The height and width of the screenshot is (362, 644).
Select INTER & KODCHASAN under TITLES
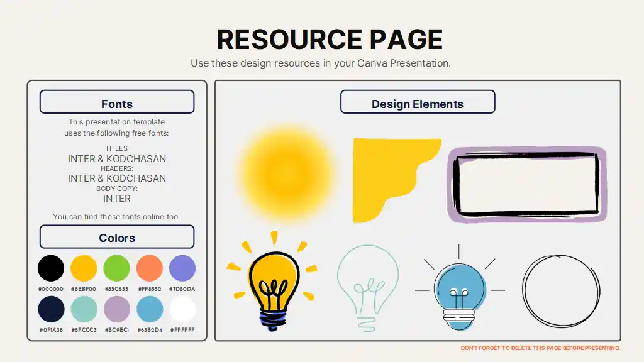pos(117,159)
